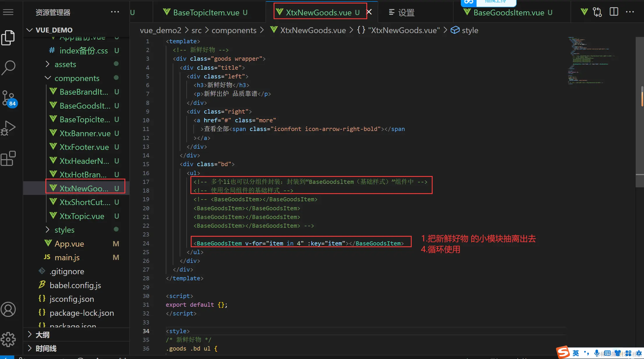Close the XtxNewGoods.vue tab
Image resolution: width=644 pixels, height=359 pixels.
coord(369,12)
